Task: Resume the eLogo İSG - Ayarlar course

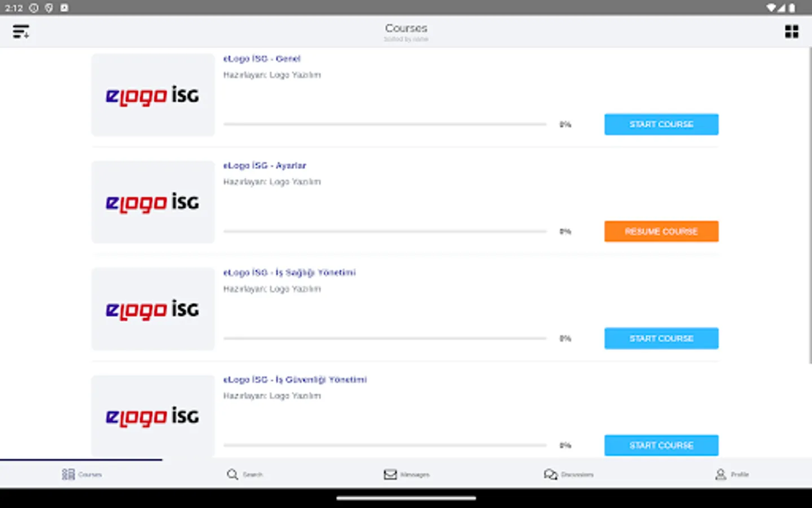Action: coord(661,231)
